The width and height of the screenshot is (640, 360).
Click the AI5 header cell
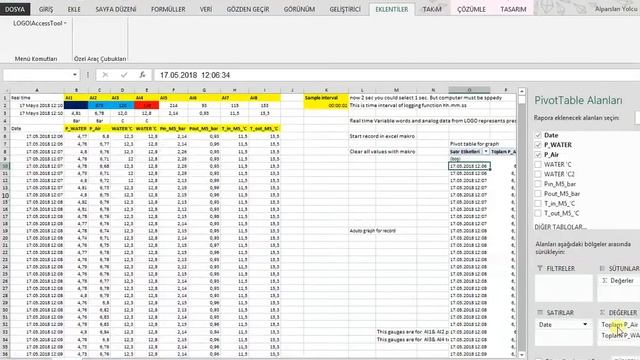pyautogui.click(x=173, y=98)
